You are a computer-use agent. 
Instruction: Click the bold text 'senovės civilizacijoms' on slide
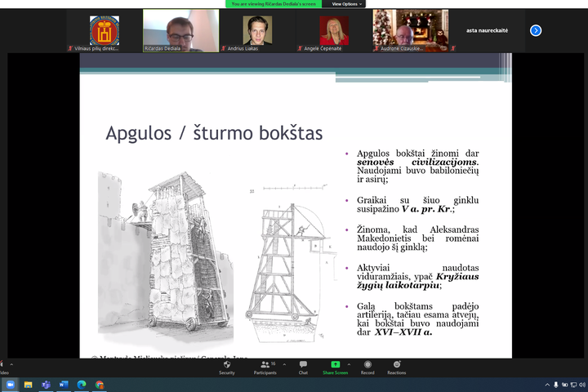coord(417,162)
